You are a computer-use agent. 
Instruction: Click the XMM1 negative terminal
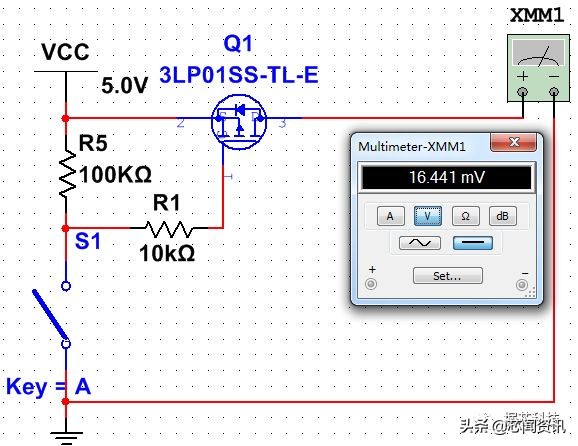point(554,92)
